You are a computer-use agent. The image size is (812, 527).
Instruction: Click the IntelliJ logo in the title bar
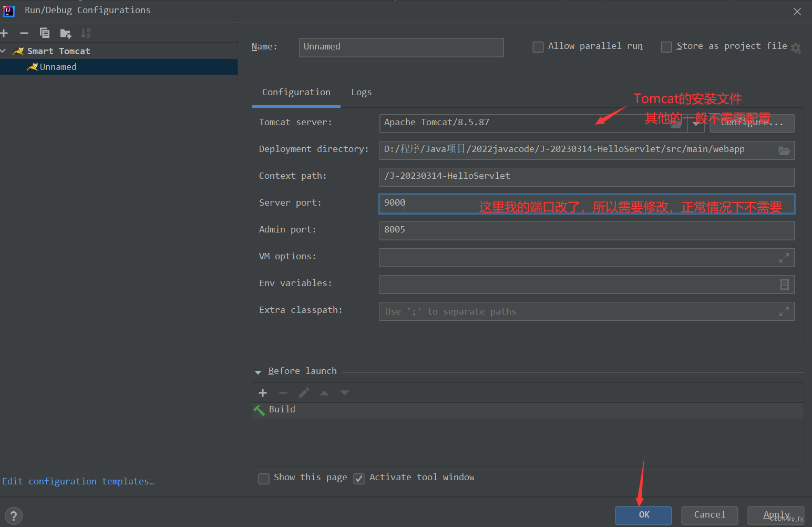9,11
